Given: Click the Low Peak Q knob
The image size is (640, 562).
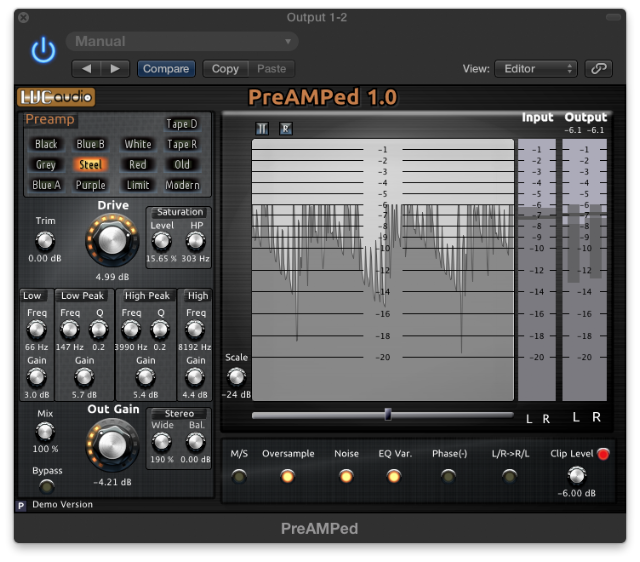Looking at the screenshot, I should point(99,330).
